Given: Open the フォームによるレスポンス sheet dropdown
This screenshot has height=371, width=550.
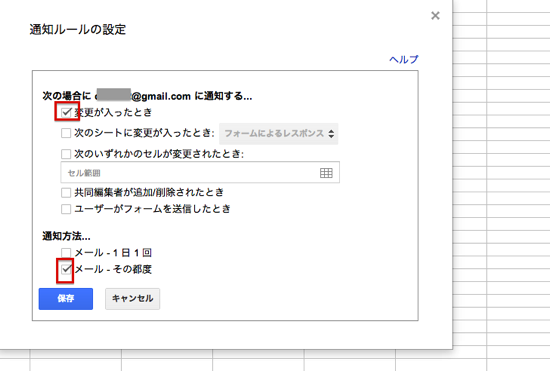Looking at the screenshot, I should pyautogui.click(x=279, y=134).
